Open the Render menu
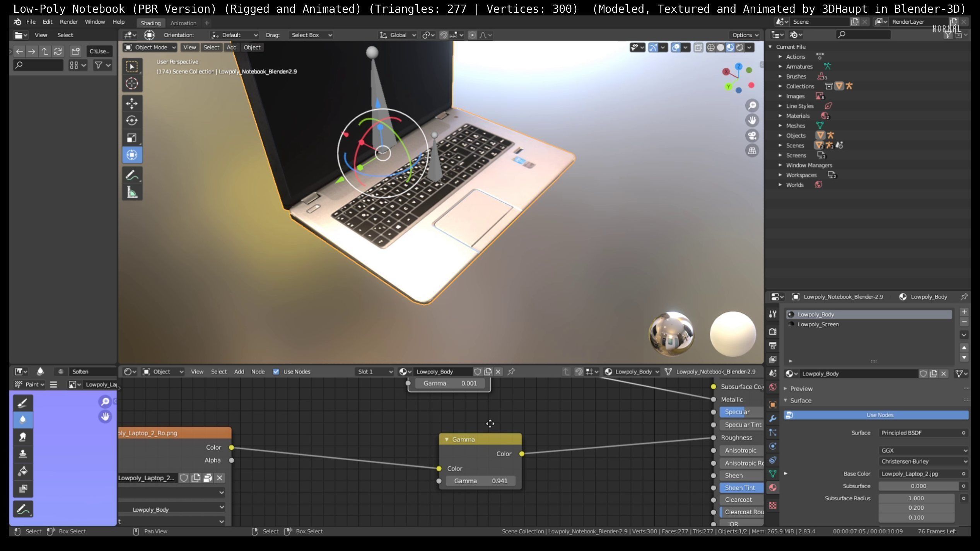The image size is (980, 551). pos(68,22)
